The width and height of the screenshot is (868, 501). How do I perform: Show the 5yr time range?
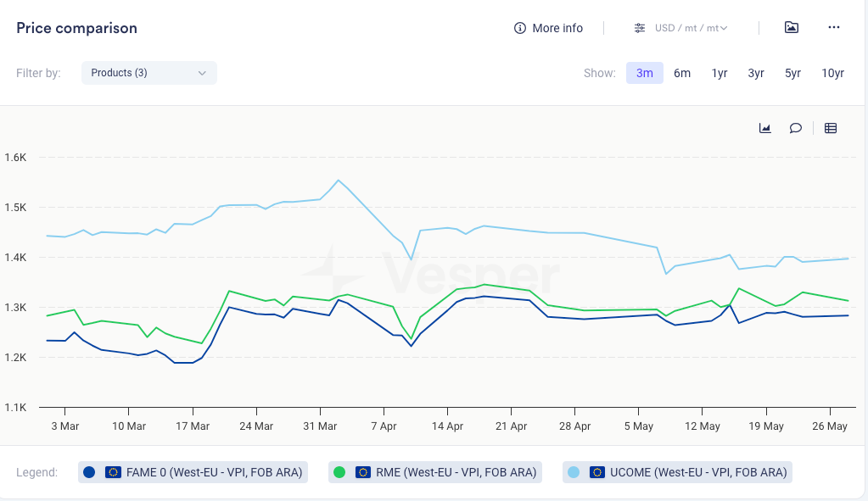(792, 73)
